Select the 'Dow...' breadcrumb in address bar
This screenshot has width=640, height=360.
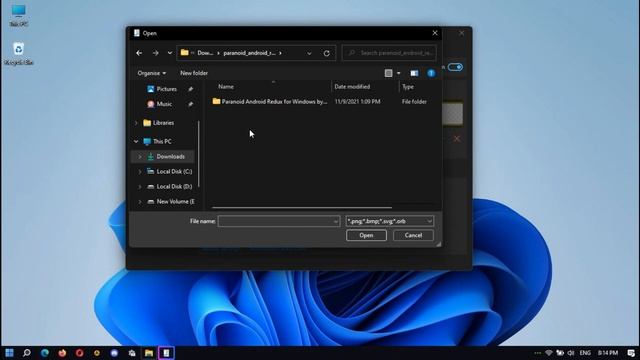(x=205, y=53)
